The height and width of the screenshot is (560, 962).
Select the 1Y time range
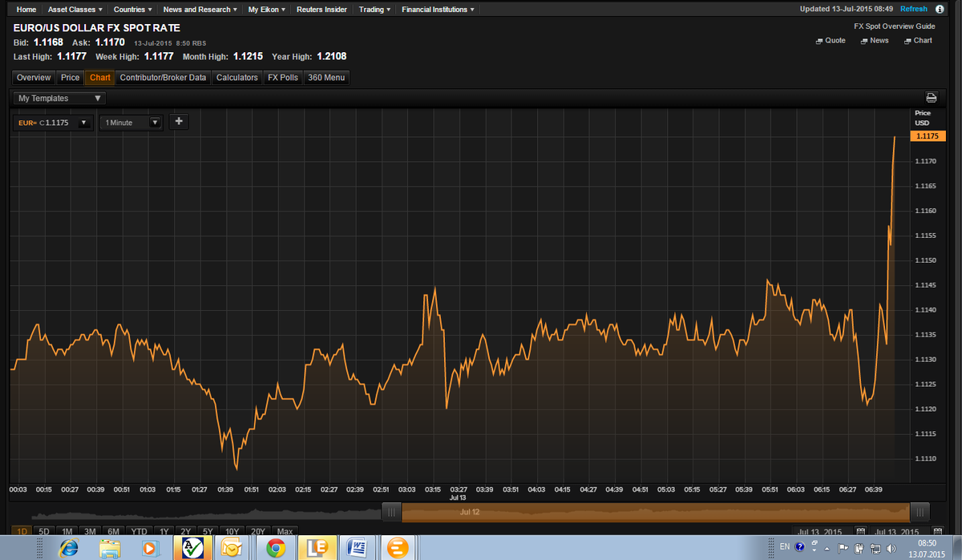(x=164, y=531)
